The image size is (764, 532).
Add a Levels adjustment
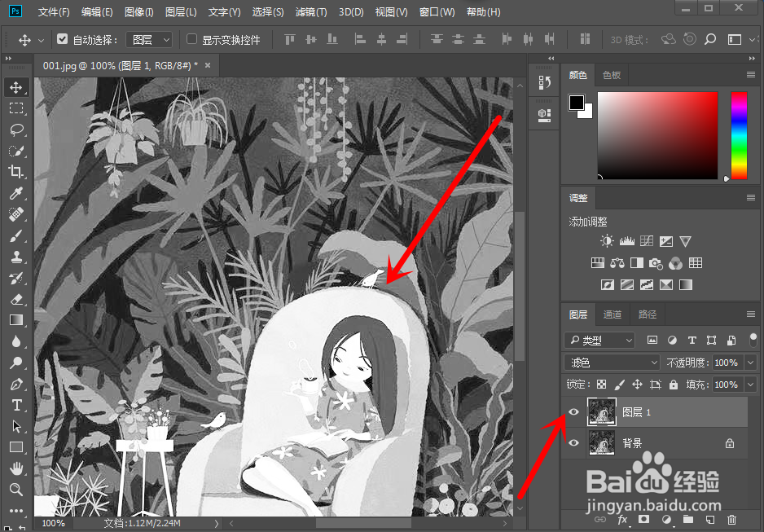[x=626, y=241]
